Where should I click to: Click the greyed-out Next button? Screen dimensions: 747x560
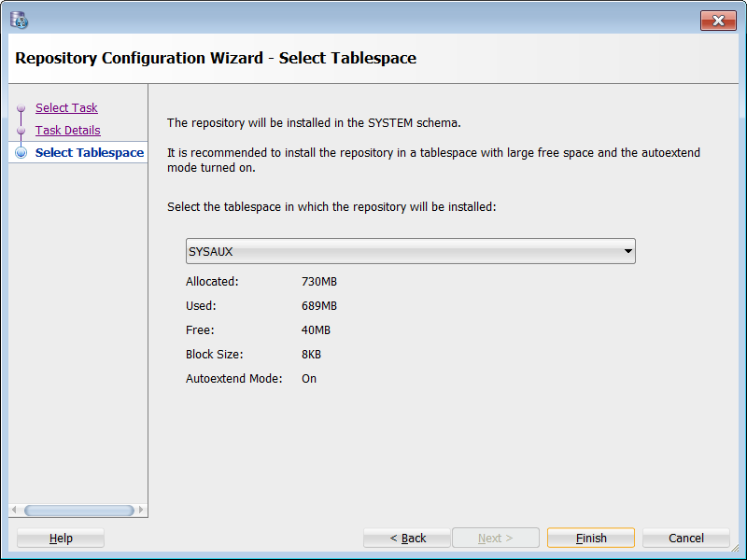coord(495,539)
